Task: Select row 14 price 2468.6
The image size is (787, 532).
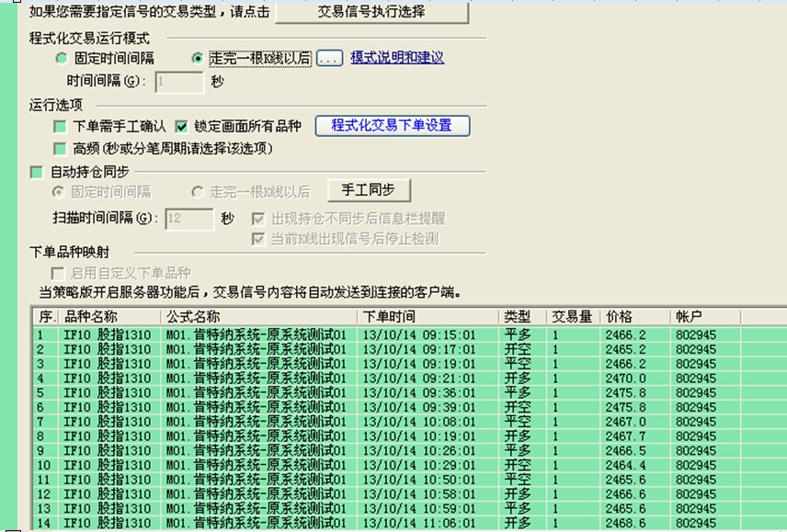Action: pyautogui.click(x=625, y=524)
